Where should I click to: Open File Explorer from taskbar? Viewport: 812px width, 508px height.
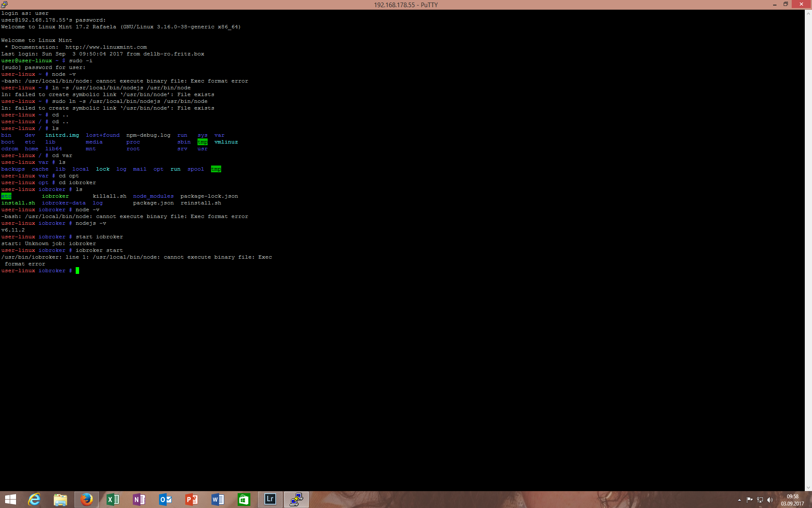pyautogui.click(x=60, y=500)
